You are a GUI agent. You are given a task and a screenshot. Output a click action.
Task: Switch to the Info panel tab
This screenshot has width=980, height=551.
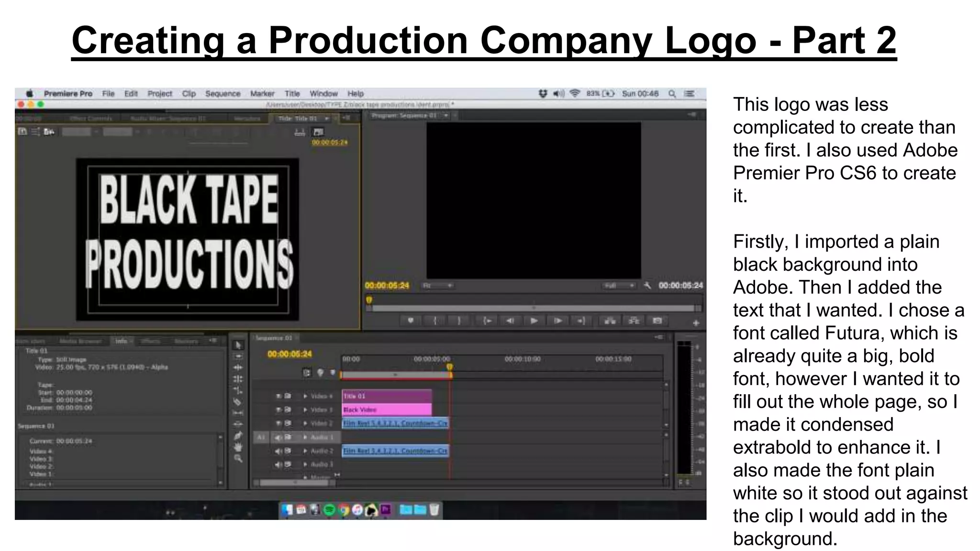(121, 341)
